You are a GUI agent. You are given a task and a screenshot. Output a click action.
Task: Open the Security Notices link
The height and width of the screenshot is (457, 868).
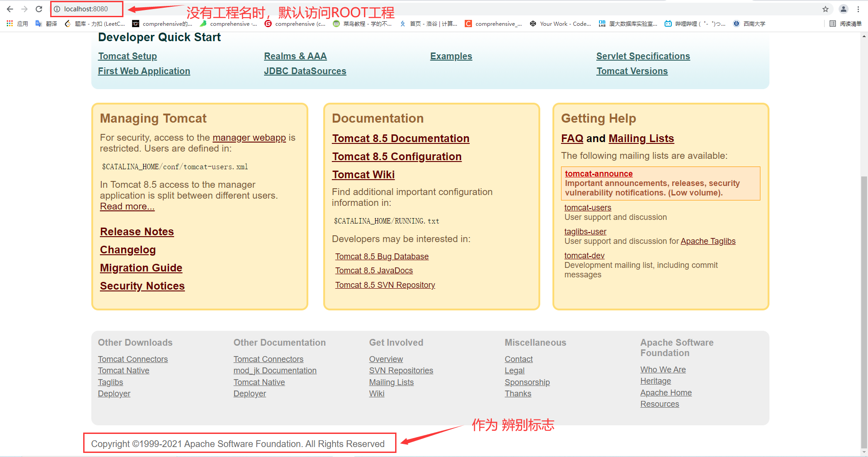(142, 286)
